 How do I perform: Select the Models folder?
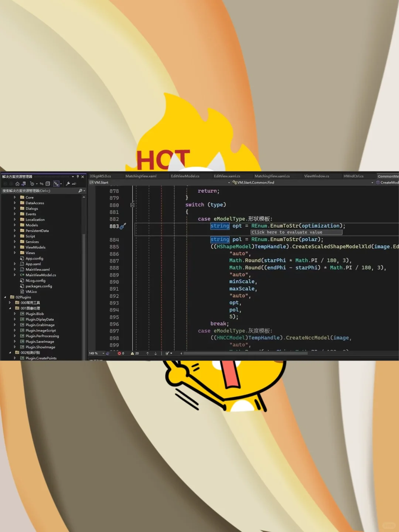[32, 225]
